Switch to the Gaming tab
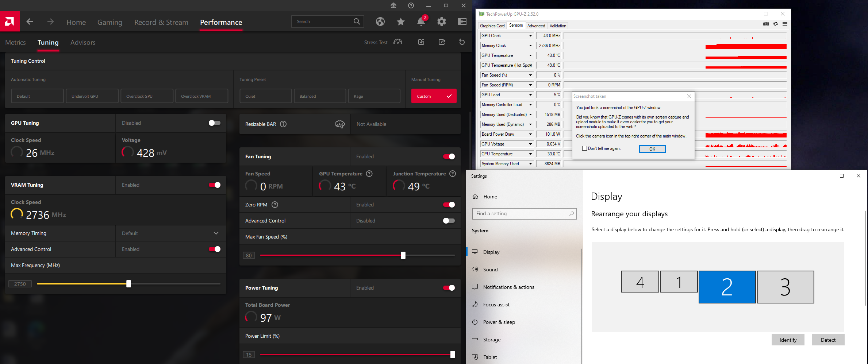868x364 pixels. [x=110, y=22]
